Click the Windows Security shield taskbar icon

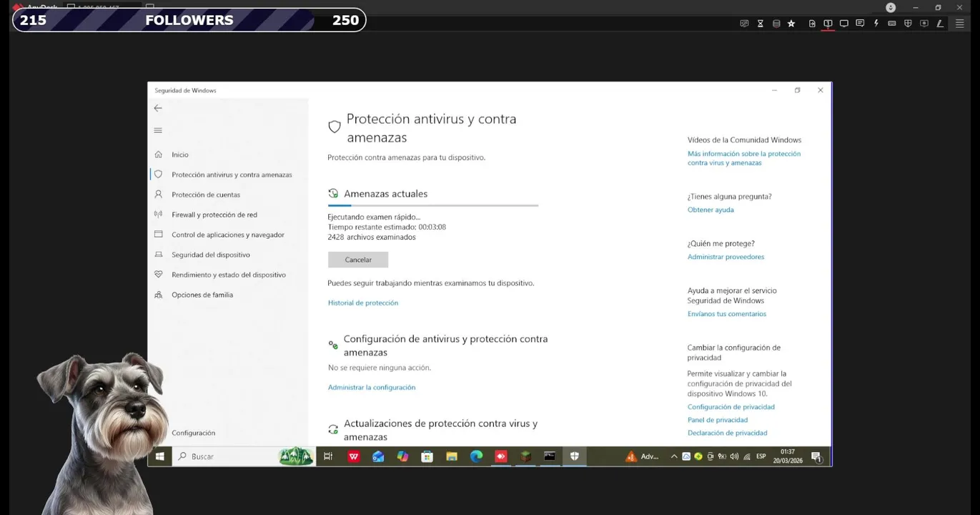[574, 456]
